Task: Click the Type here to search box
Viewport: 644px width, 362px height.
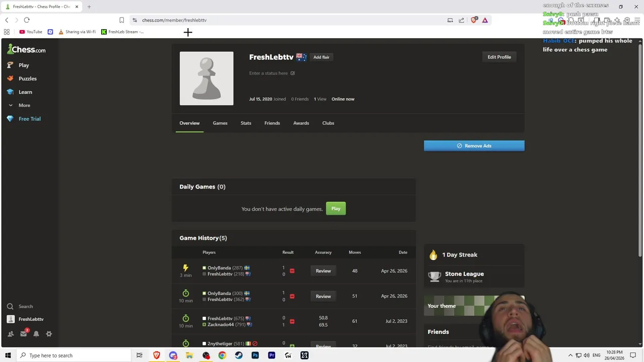Action: coord(73,355)
